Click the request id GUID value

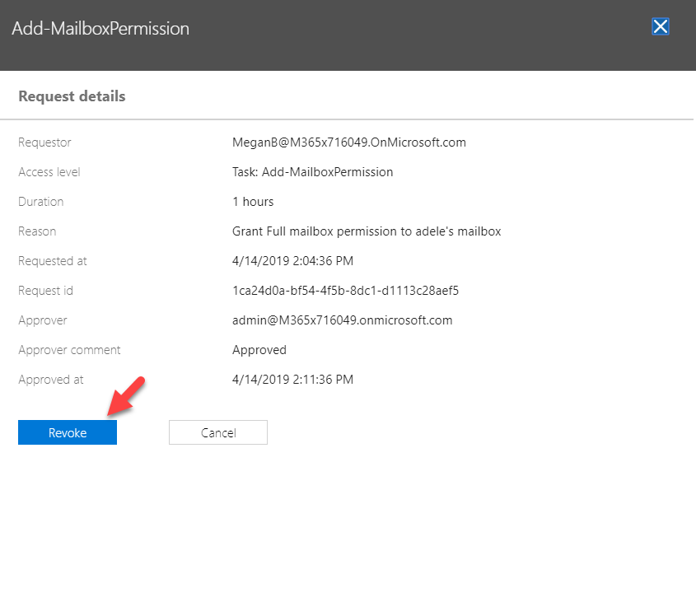pyautogui.click(x=345, y=291)
